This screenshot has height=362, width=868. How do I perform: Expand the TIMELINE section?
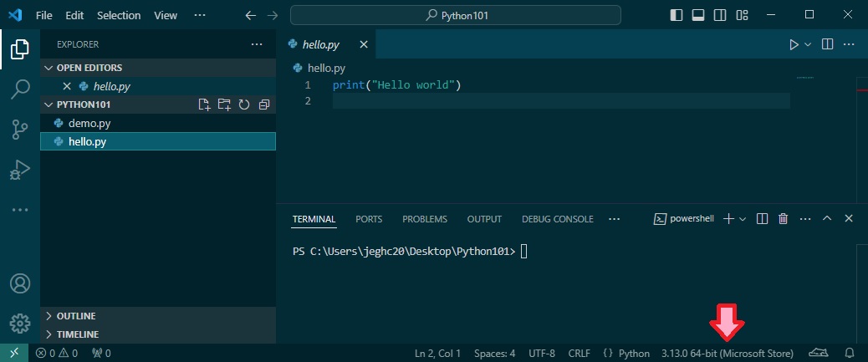[76, 333]
